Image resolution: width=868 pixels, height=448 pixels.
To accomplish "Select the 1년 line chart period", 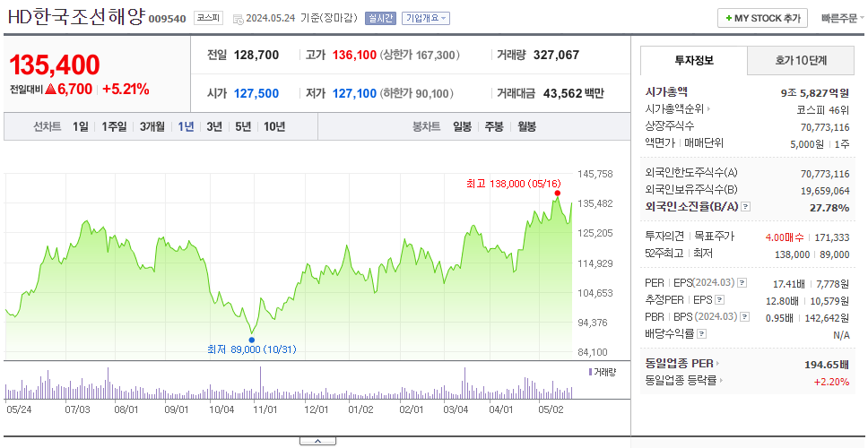I will point(186,126).
